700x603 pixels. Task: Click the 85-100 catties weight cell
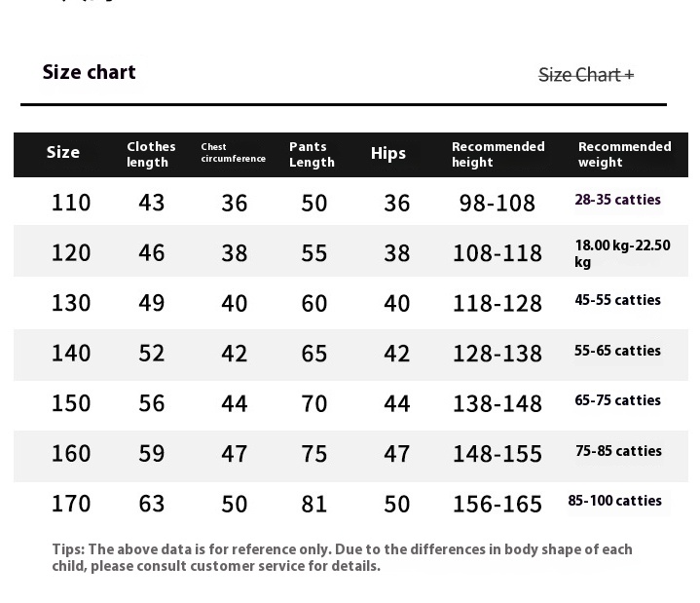[615, 501]
